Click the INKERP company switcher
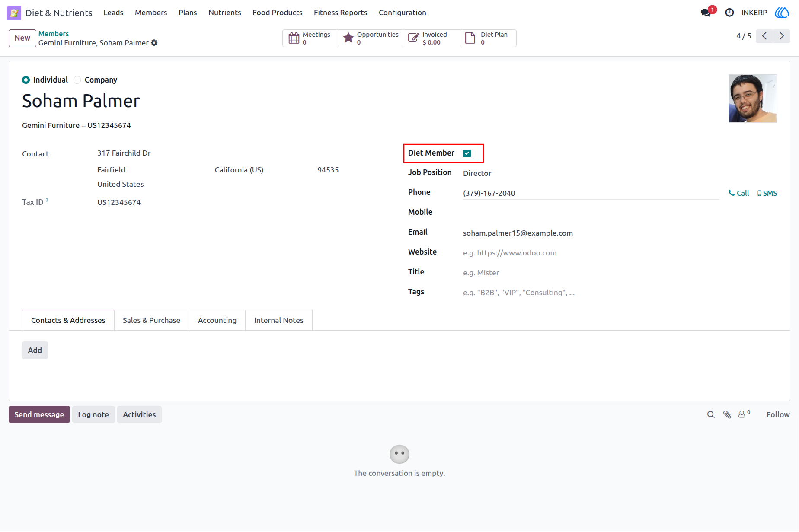Screen dimensions: 799x532 coord(754,13)
